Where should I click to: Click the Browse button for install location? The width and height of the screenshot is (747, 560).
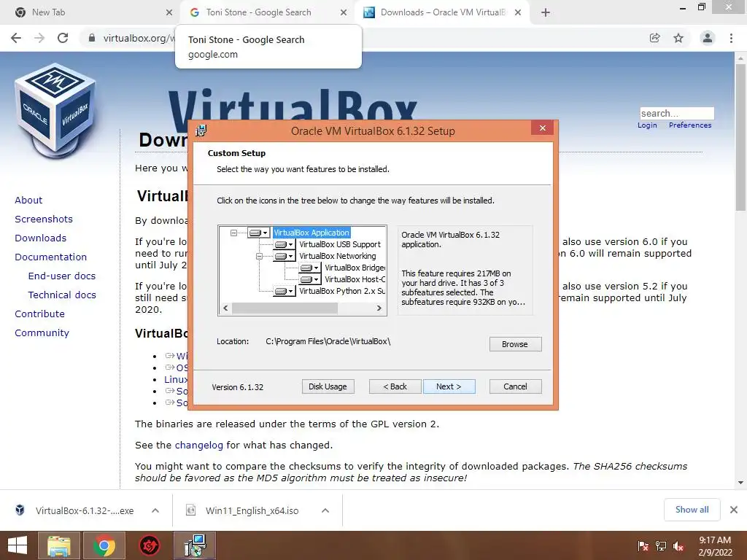516,344
